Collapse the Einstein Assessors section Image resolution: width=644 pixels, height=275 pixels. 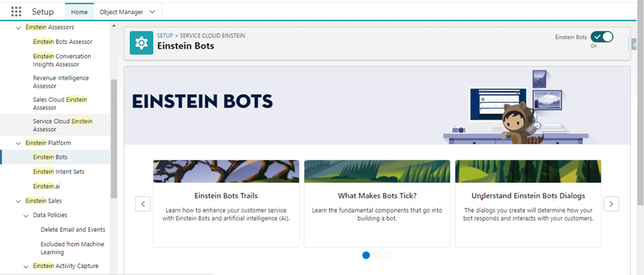[x=18, y=28]
